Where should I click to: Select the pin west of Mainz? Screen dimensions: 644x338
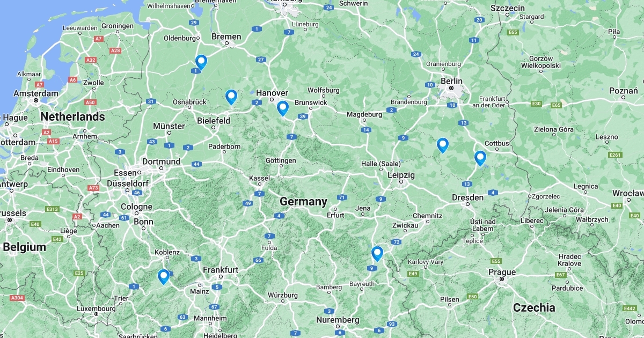click(164, 277)
